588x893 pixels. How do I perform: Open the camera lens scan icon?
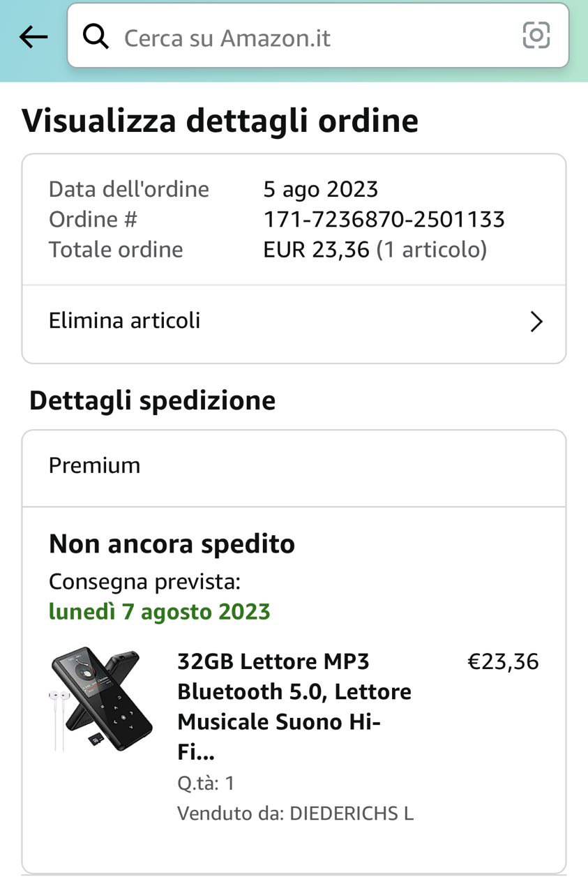click(x=536, y=36)
